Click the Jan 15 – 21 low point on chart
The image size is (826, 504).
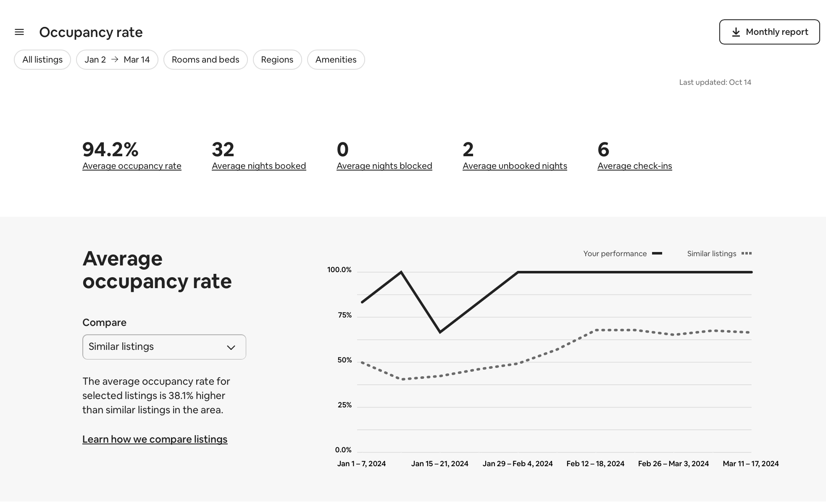(440, 332)
